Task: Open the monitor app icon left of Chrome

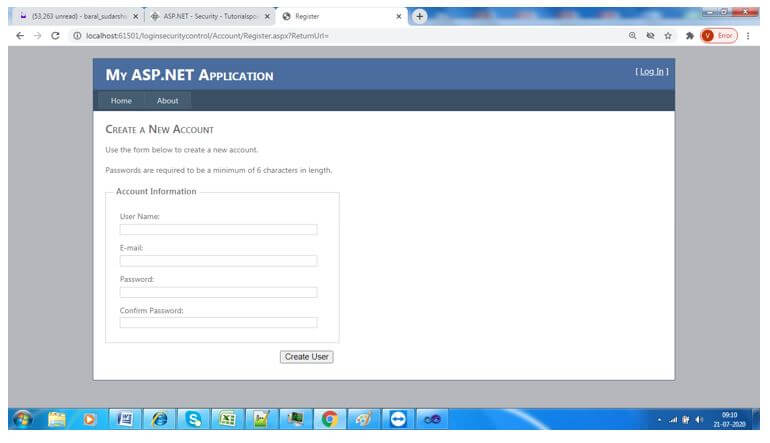Action: click(x=296, y=419)
